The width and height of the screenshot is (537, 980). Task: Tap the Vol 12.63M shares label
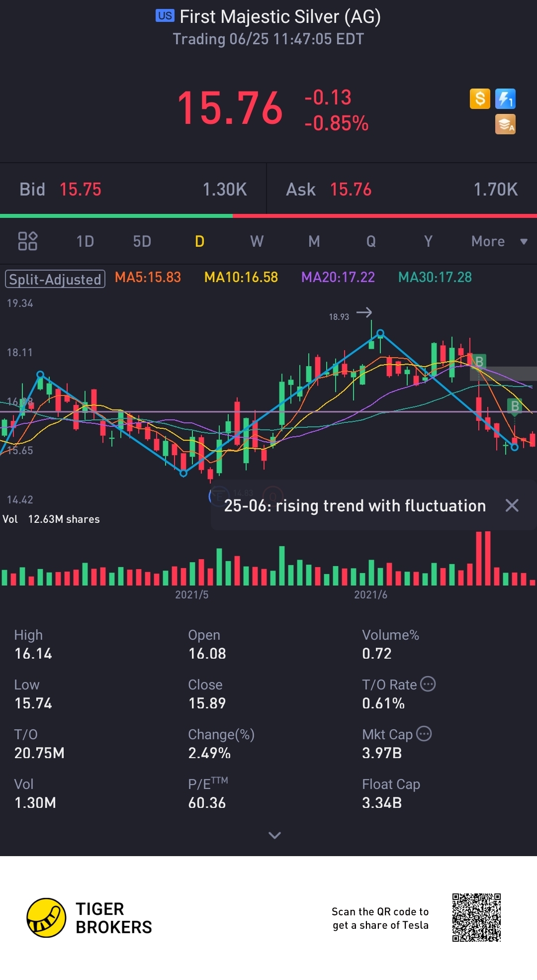point(51,519)
